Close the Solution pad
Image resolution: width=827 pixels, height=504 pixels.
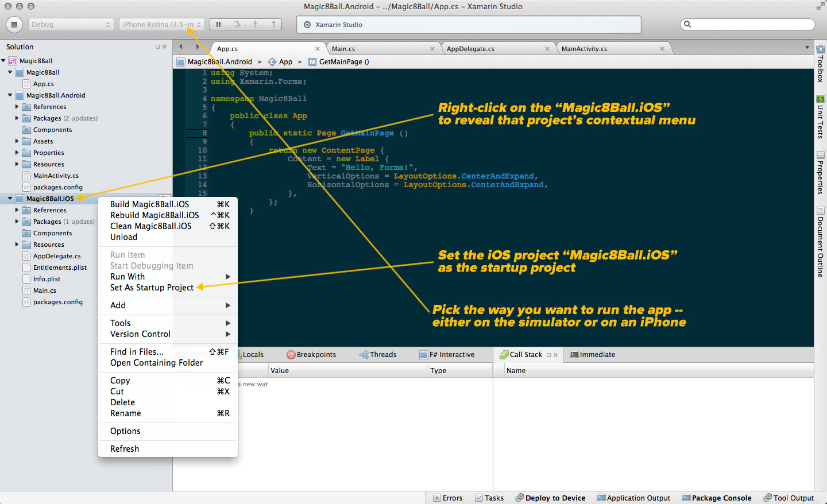coord(164,47)
